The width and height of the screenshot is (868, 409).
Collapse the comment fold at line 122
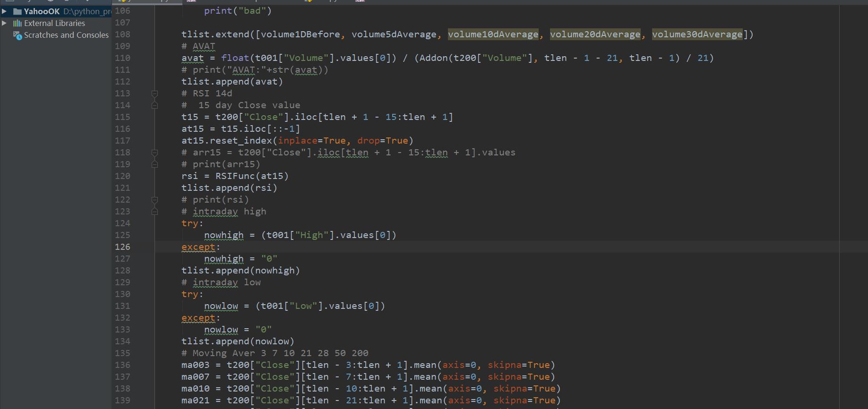(x=155, y=200)
